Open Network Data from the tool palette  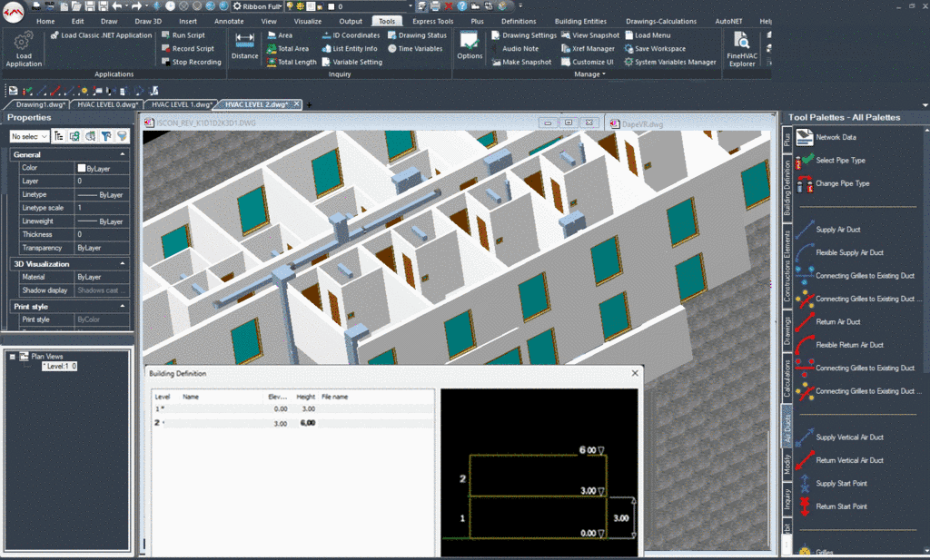coord(835,137)
